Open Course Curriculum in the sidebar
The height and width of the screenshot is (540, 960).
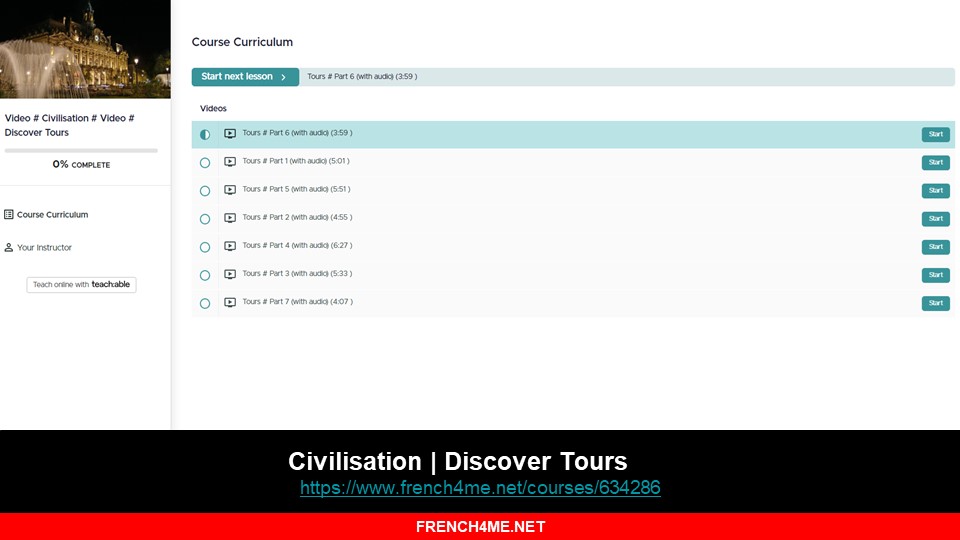point(52,215)
